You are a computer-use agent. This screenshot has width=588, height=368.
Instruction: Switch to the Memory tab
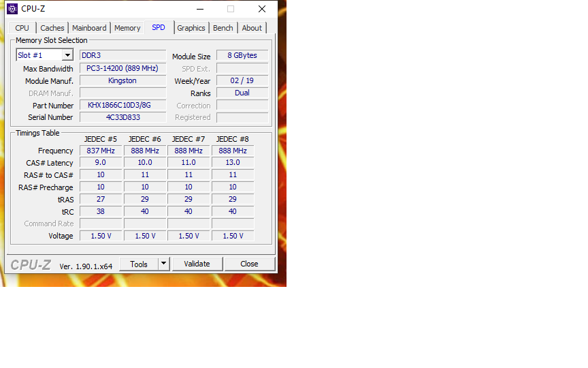pos(127,28)
